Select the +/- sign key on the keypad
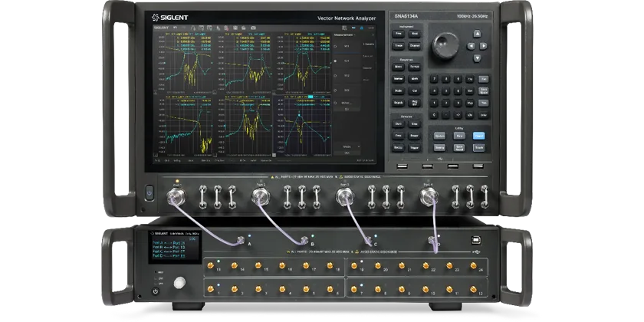The width and height of the screenshot is (644, 322). click(x=458, y=115)
